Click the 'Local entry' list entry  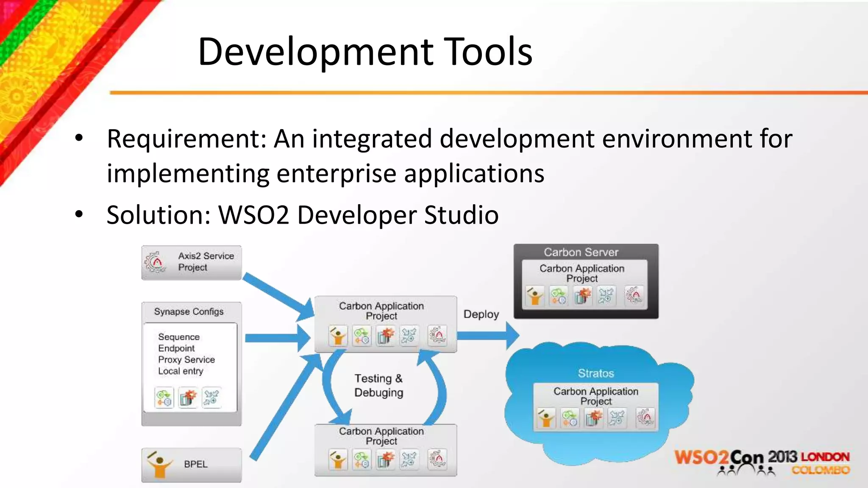pos(181,371)
